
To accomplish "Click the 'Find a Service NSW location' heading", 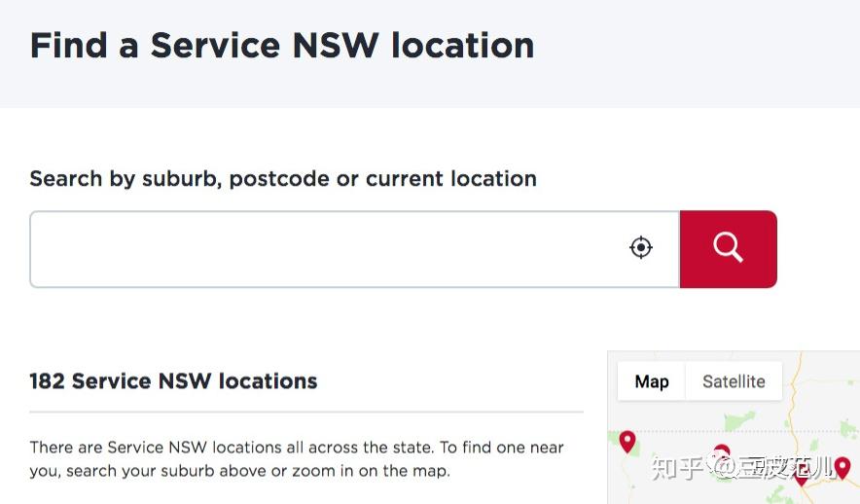I will point(282,45).
